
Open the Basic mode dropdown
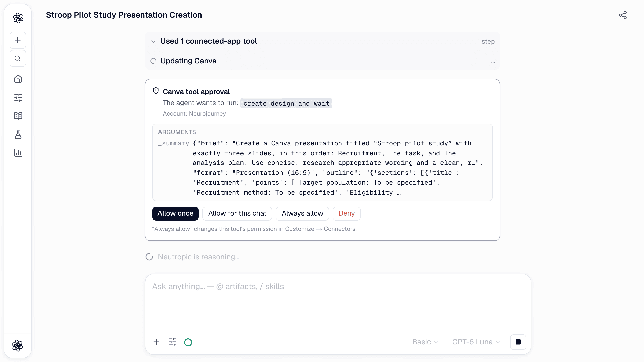(425, 342)
